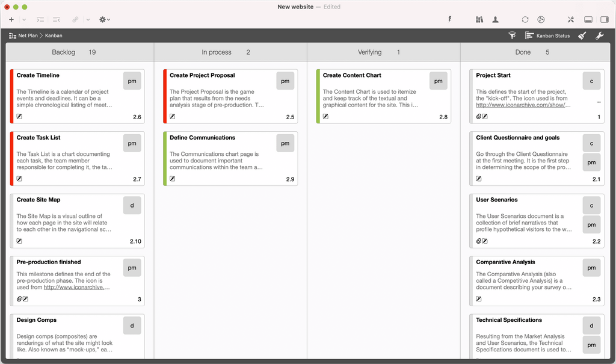Image resolution: width=616 pixels, height=364 pixels.
Task: Click the paintbrush style icon
Action: (x=582, y=35)
